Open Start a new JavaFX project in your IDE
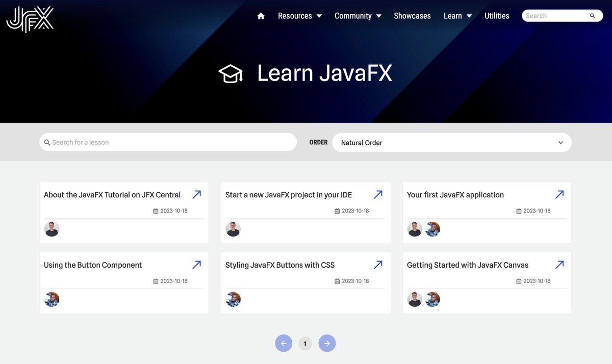 point(289,195)
